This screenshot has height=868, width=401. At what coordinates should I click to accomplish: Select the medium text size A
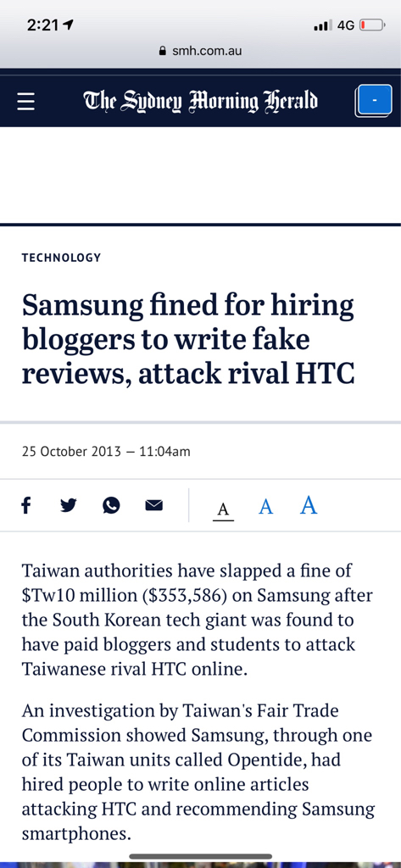[266, 506]
